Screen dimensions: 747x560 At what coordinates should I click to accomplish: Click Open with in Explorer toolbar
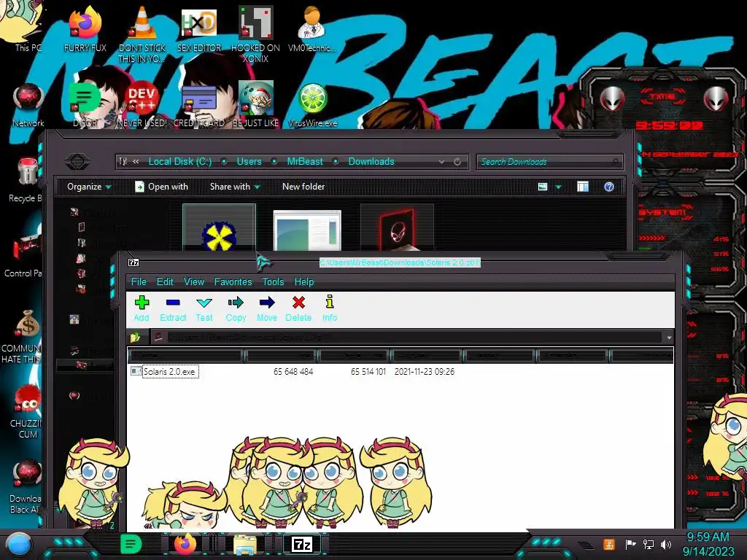coord(161,187)
